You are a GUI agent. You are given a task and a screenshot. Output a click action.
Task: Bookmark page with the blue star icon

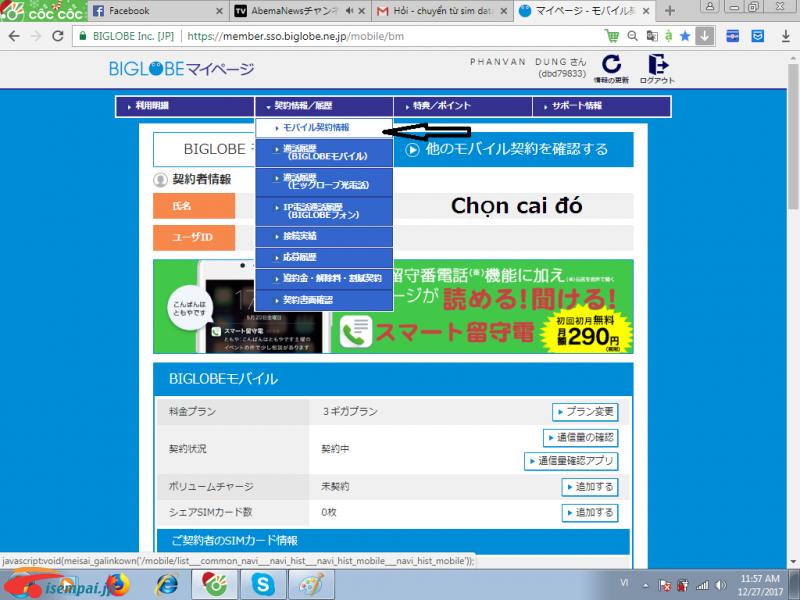pos(685,36)
